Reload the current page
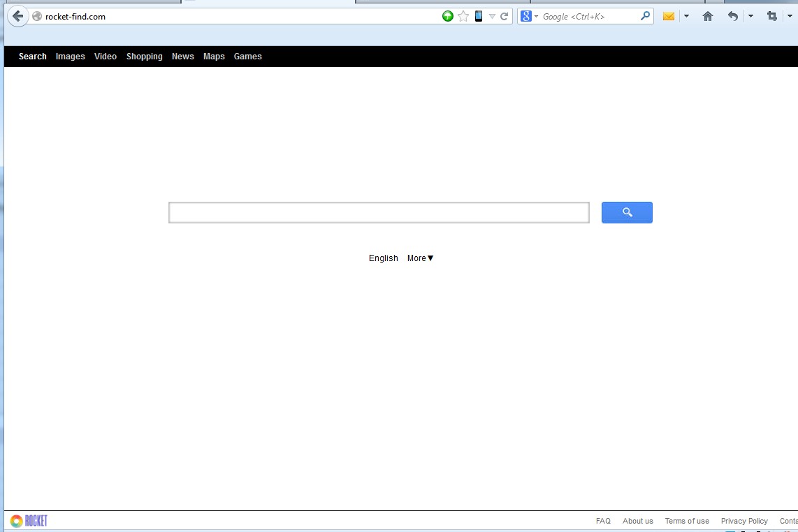798x532 pixels. point(505,16)
